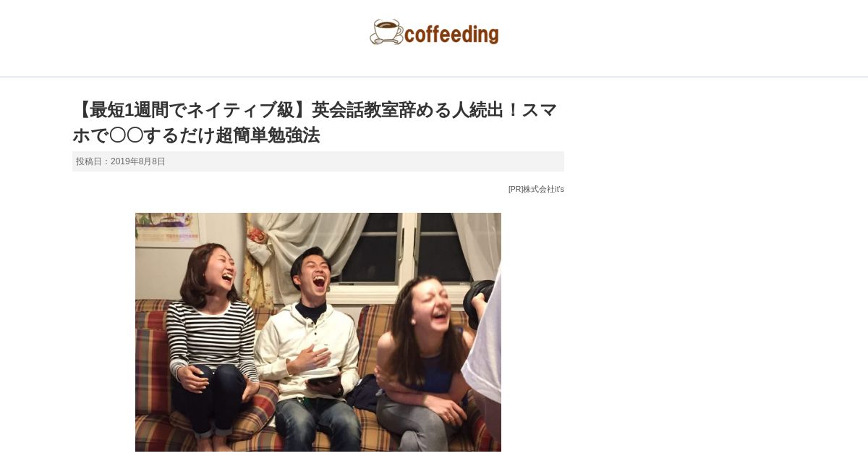Click the スマホで〇〇するだけ超簡単勉強法 title line
The image size is (868, 456).
coord(196,135)
